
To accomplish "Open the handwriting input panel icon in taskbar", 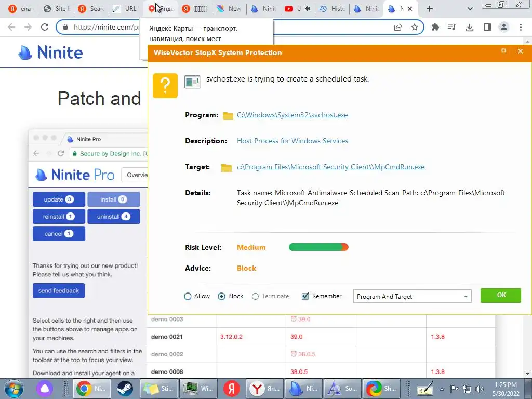I will click(x=425, y=389).
